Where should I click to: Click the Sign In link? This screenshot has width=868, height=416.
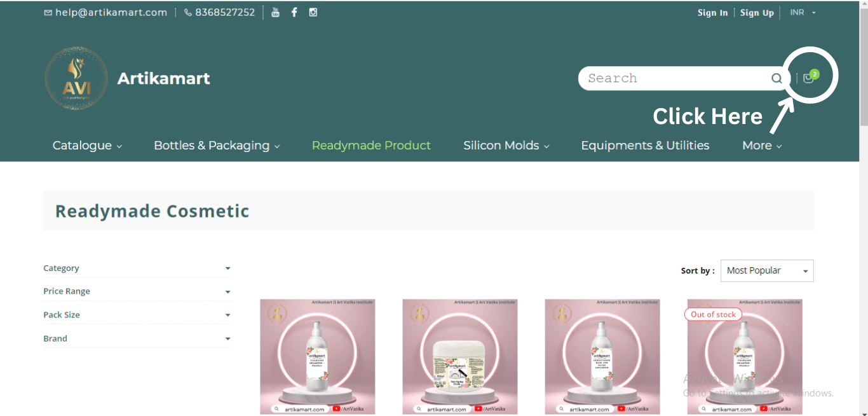tap(712, 13)
